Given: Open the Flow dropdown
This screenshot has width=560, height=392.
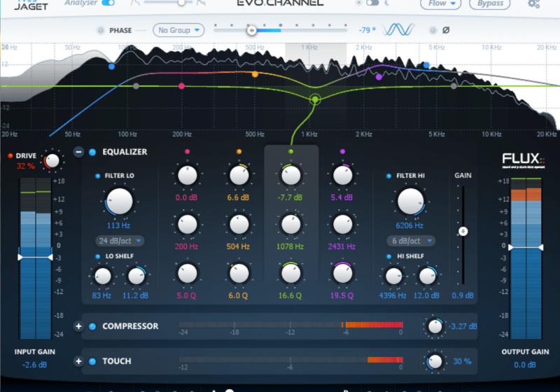Looking at the screenshot, I should coord(441,3).
